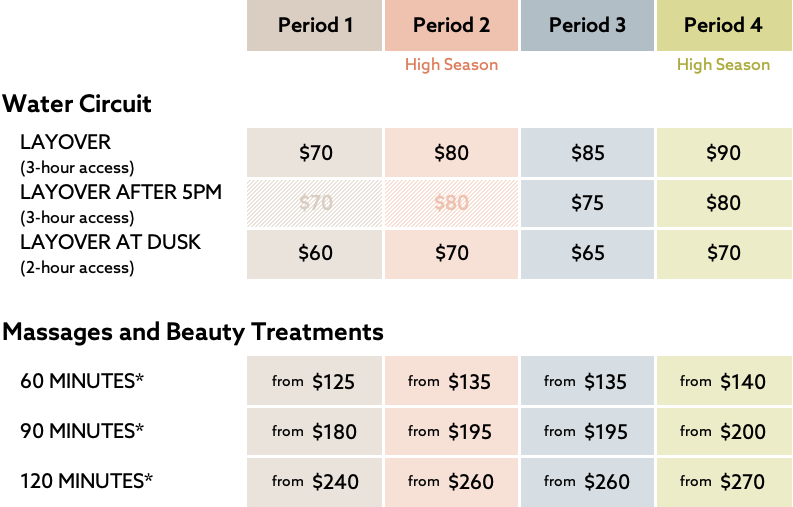
Task: Click the $75 LAYOVER AFTER 5PM price
Action: click(x=587, y=203)
